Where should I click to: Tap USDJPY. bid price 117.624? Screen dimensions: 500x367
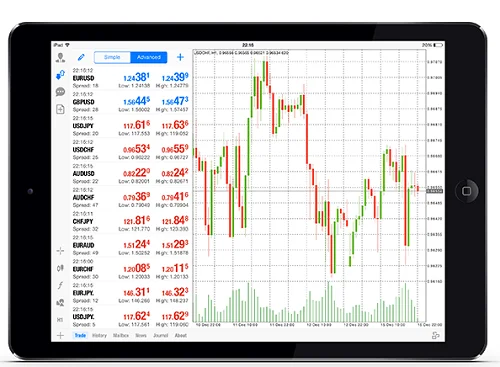point(137,316)
